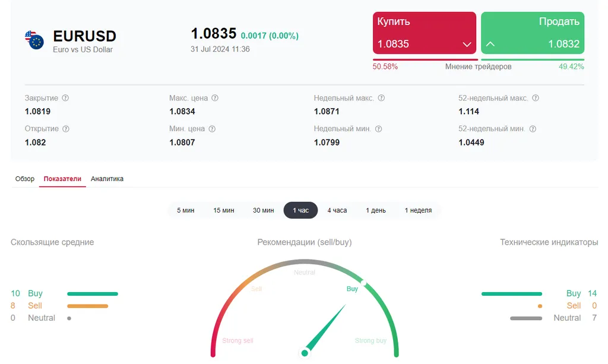The width and height of the screenshot is (608, 364).
Task: Click the Strong buy gauge label
Action: click(370, 341)
